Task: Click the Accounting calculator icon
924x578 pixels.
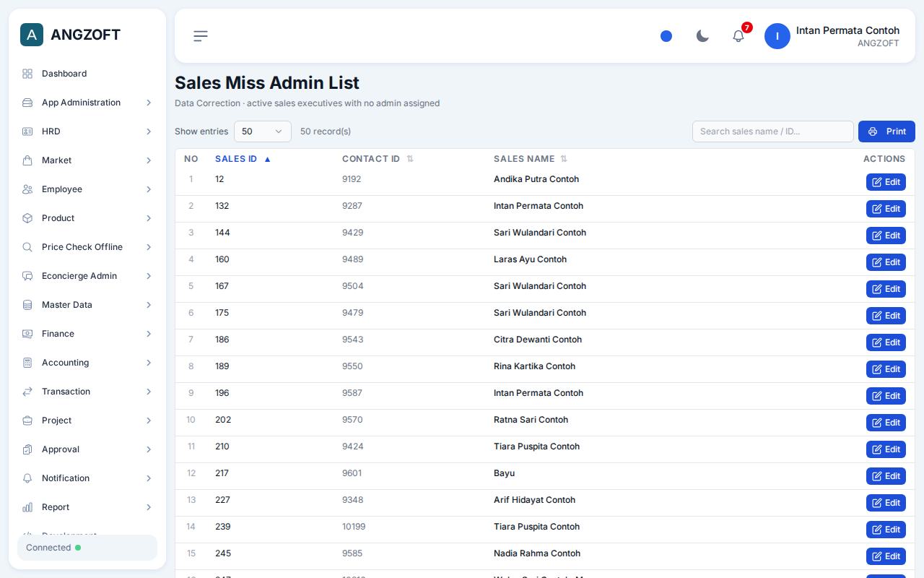Action: tap(27, 363)
